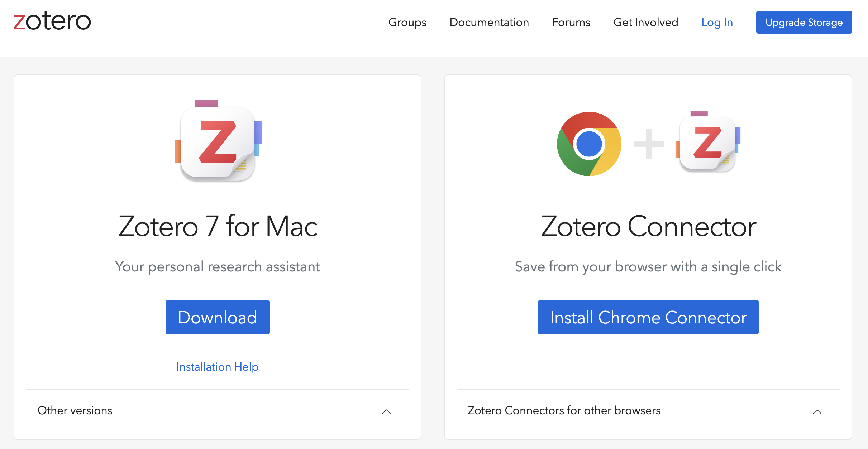Download Zotero 7 for Mac
This screenshot has width=868, height=449.
pos(218,317)
